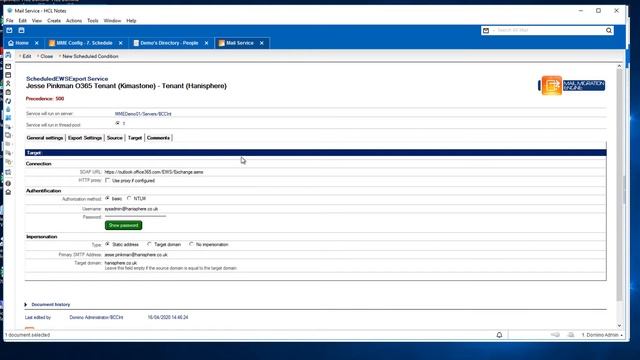The width and height of the screenshot is (640, 360).
Task: Open the Replication sync arrows sidebar icon
Action: [x=8, y=101]
